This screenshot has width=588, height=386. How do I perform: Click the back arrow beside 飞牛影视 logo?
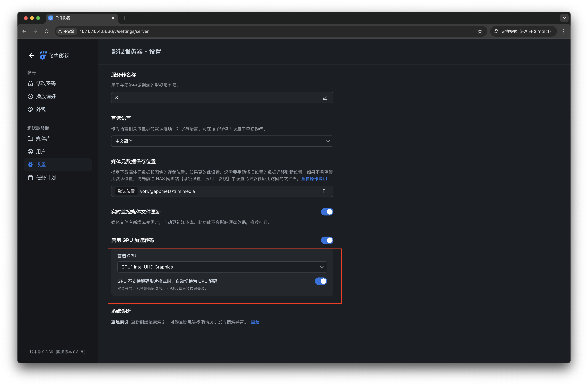(32, 55)
